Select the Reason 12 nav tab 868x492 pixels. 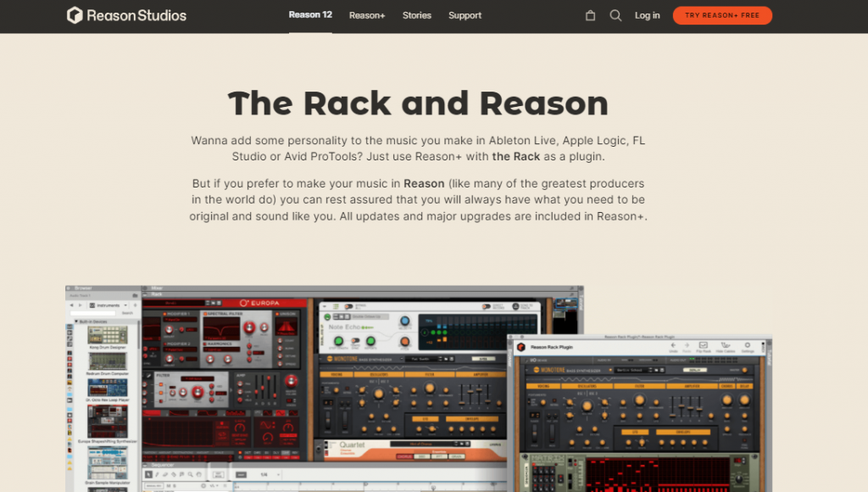pyautogui.click(x=310, y=15)
